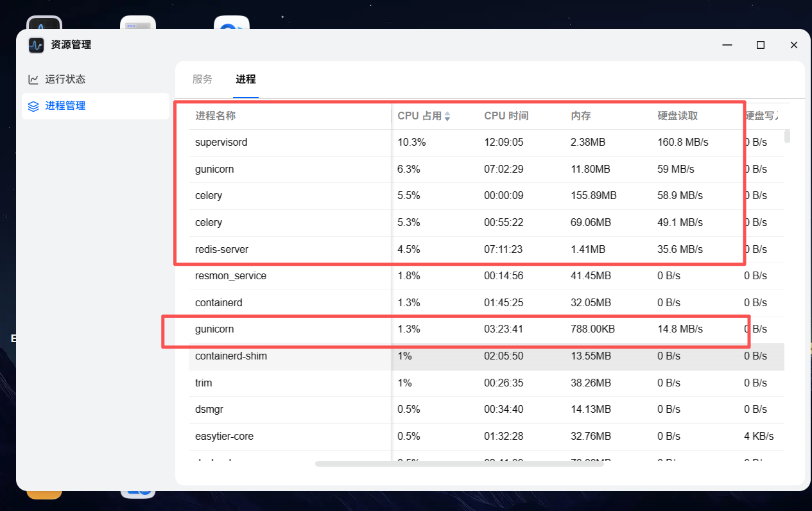Click the 进程管理 layers icon in sidebar

click(x=33, y=106)
